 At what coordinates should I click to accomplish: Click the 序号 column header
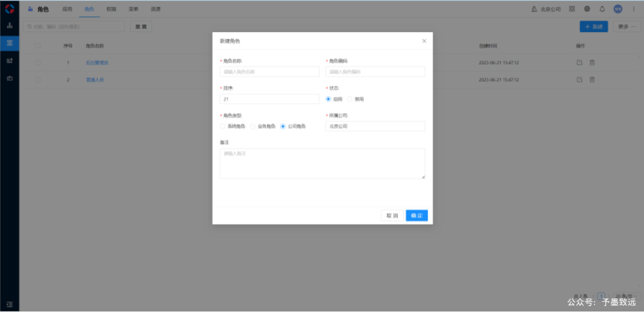(68, 45)
